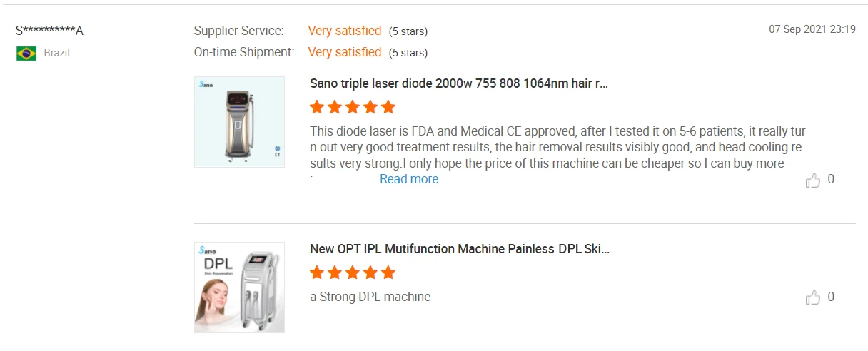Open the DPL Skin Rejuvenation product thumbnail

(239, 287)
